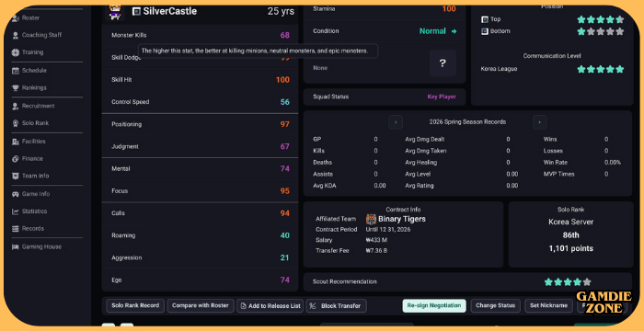Screen dimensions: 644x331
Task: Click the Judgment stat row
Action: (x=200, y=146)
